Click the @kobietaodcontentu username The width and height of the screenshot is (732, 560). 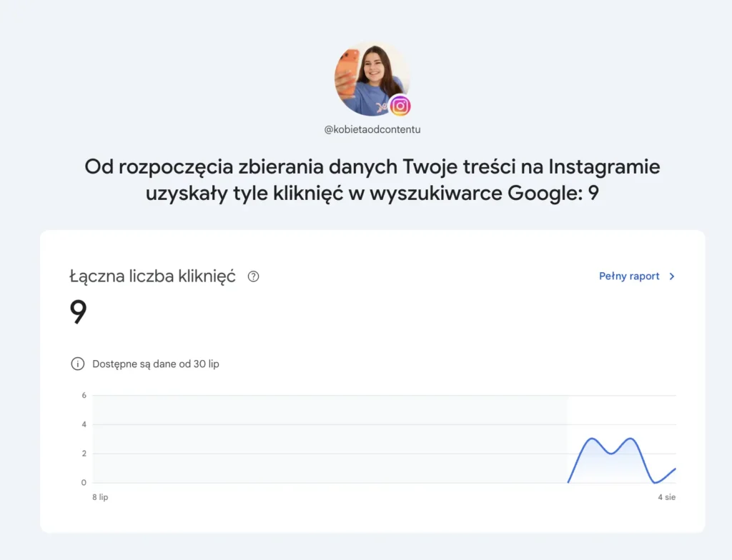pyautogui.click(x=372, y=129)
